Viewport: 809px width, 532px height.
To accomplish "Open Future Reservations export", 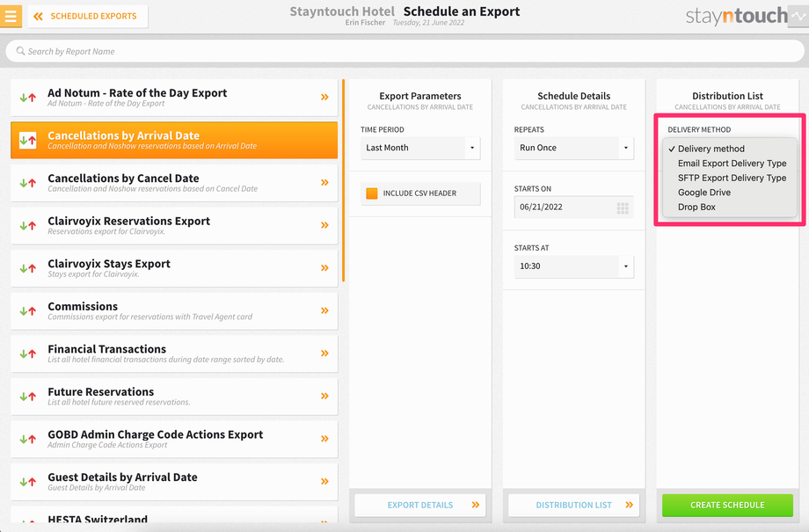I will pos(174,397).
